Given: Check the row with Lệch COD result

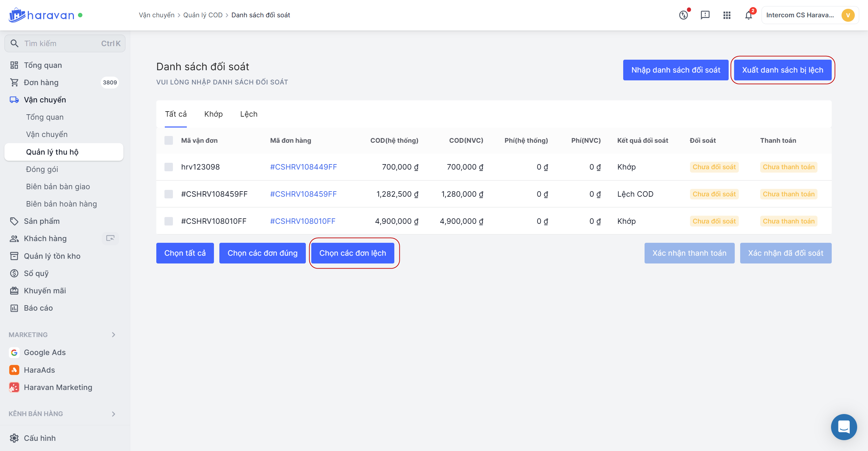Looking at the screenshot, I should [169, 194].
